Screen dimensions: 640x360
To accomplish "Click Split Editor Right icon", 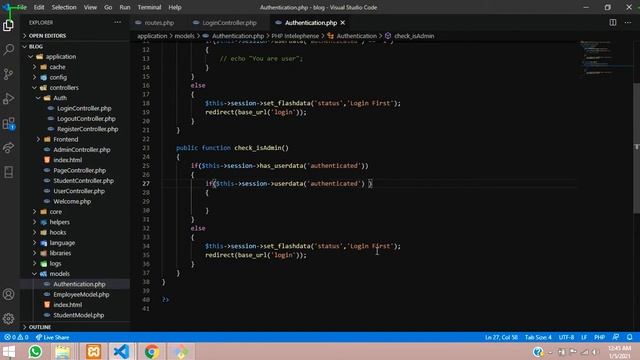I will tap(613, 23).
